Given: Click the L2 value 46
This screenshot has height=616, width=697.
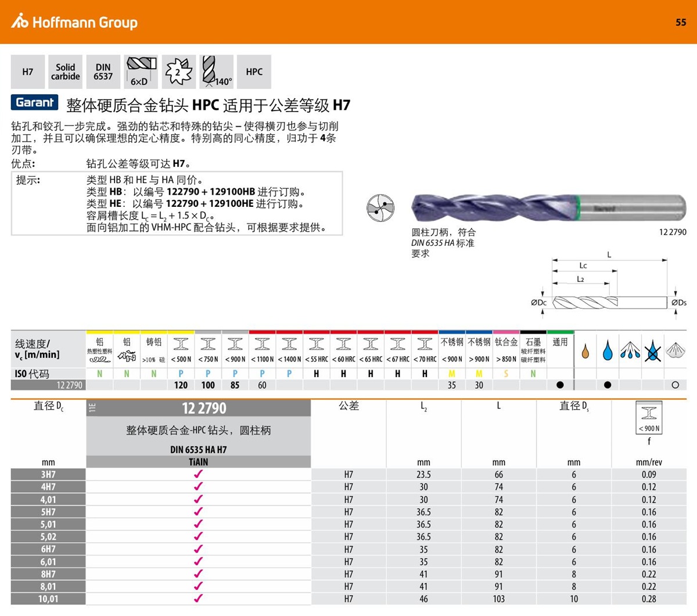Looking at the screenshot, I should click(423, 599).
